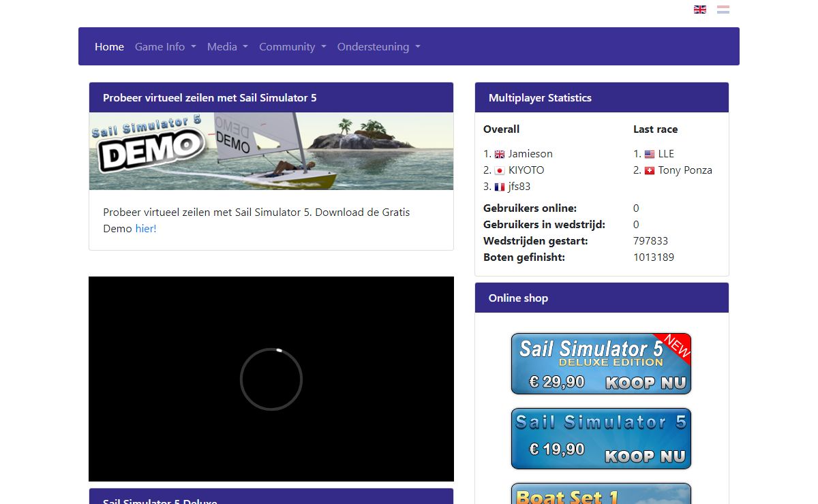The height and width of the screenshot is (504, 818).
Task: Click the loading video player
Action: (271, 379)
